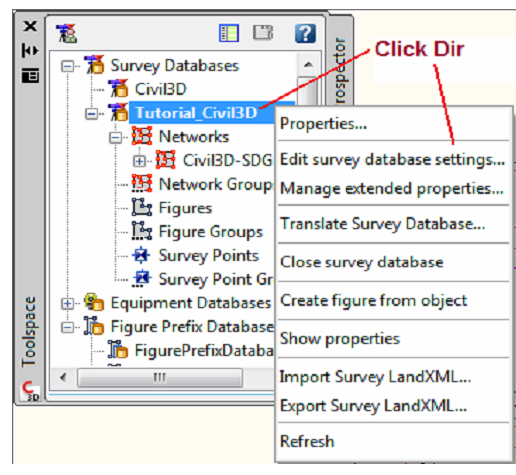Click the Figures node icon
The width and height of the screenshot is (516, 475).
click(142, 207)
